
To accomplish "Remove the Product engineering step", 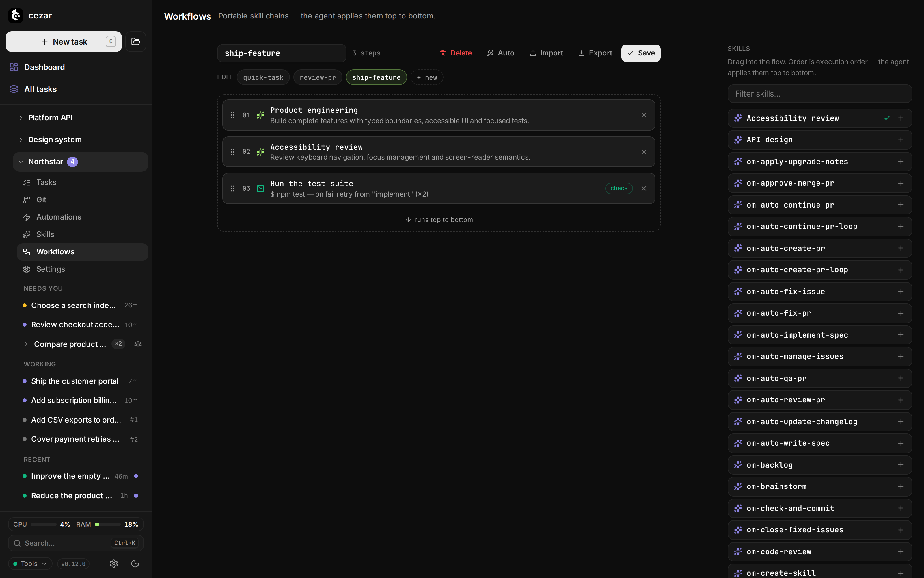I will [644, 115].
